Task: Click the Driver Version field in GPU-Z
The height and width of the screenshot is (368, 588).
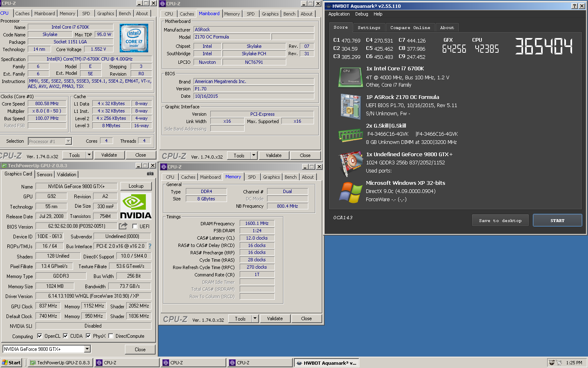Action: (x=93, y=296)
